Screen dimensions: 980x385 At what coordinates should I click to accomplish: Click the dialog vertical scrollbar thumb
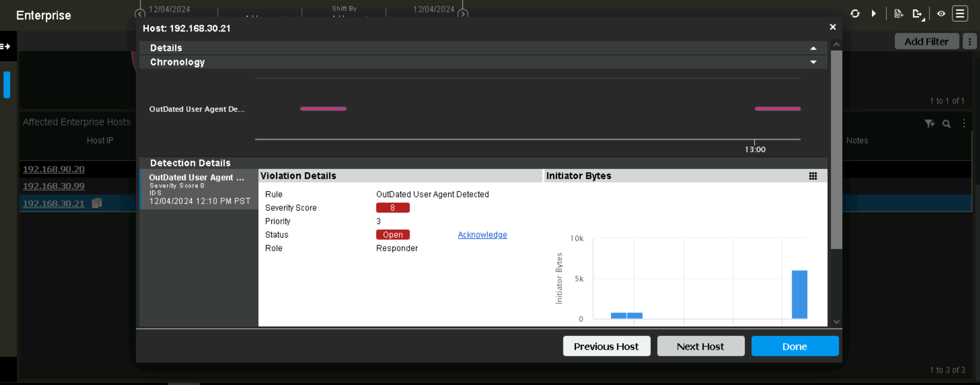[x=836, y=150]
